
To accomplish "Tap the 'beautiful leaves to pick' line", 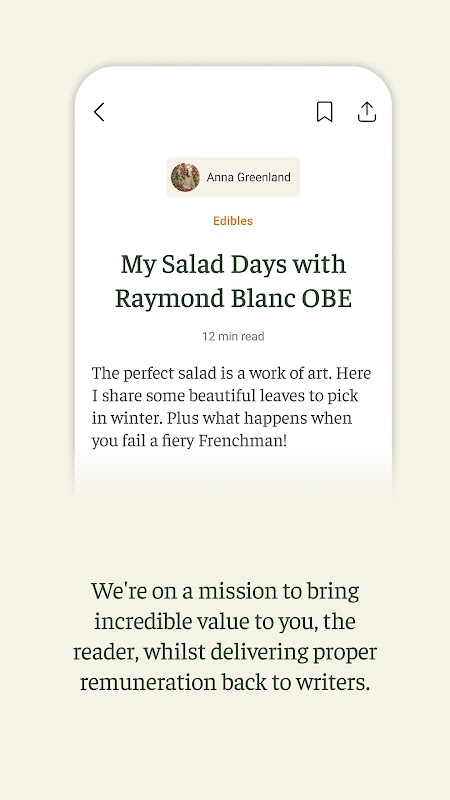I will (x=225, y=396).
